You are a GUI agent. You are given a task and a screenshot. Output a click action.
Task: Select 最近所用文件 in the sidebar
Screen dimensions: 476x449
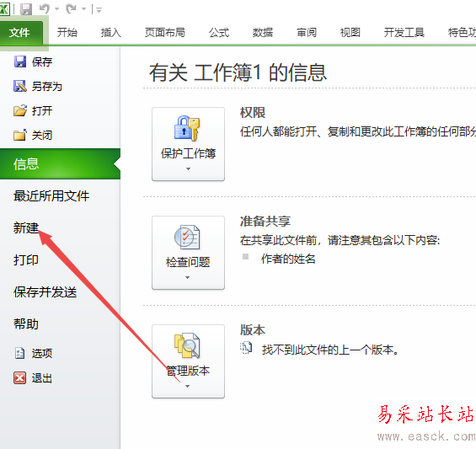tap(51, 195)
